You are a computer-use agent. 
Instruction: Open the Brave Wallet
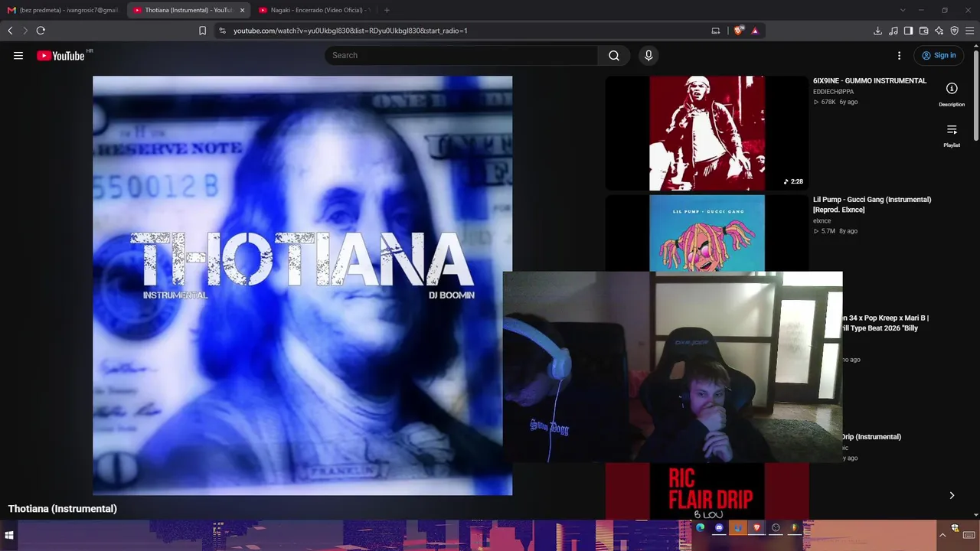coord(923,31)
